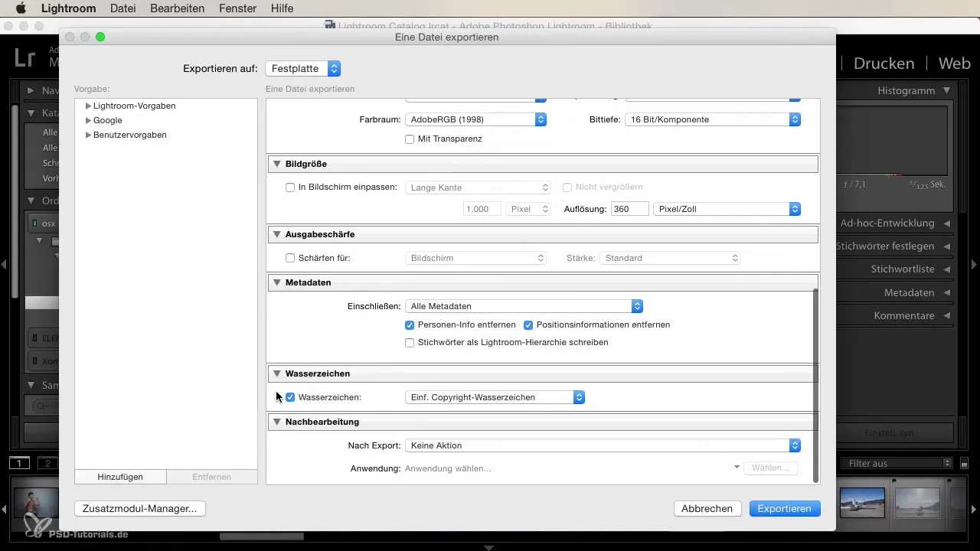Open the Einschließen Alle Metadaten dropdown

[x=524, y=306]
